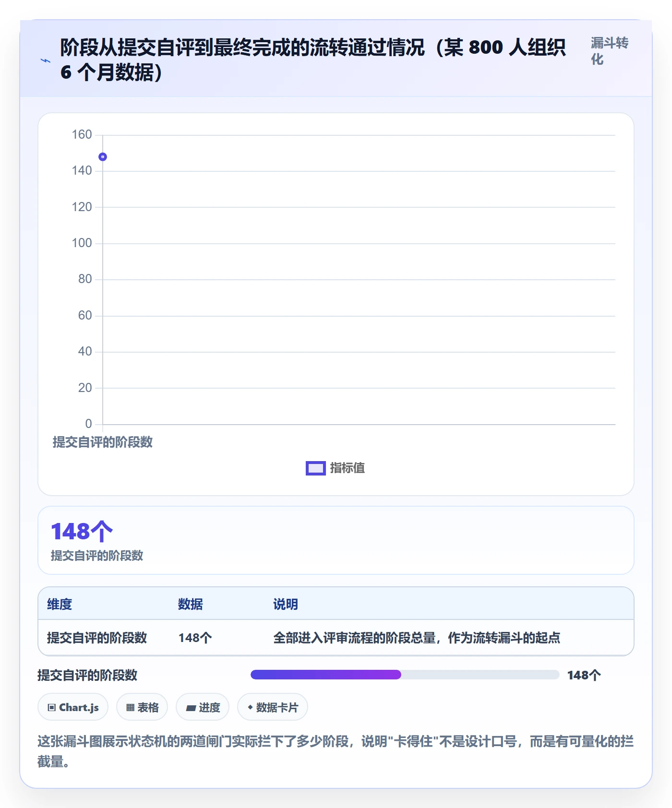This screenshot has height=808, width=672.
Task: Click the 进度 tag chip
Action: 203,707
